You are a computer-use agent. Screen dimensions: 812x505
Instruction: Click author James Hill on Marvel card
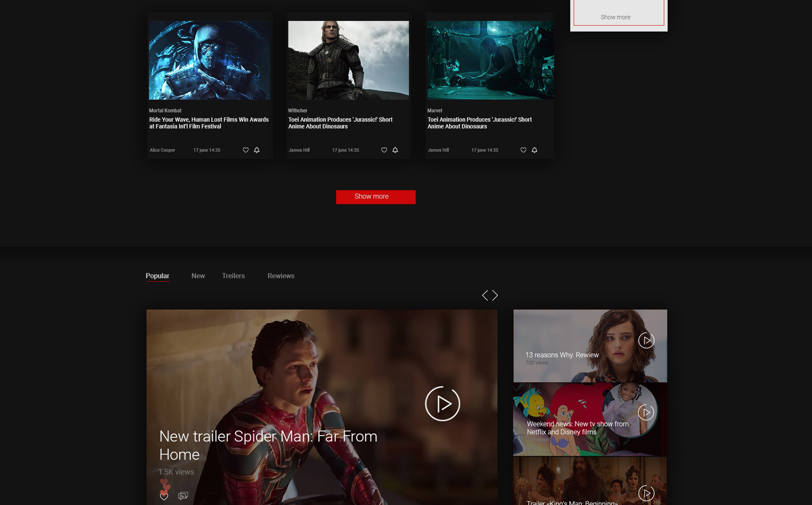point(438,150)
